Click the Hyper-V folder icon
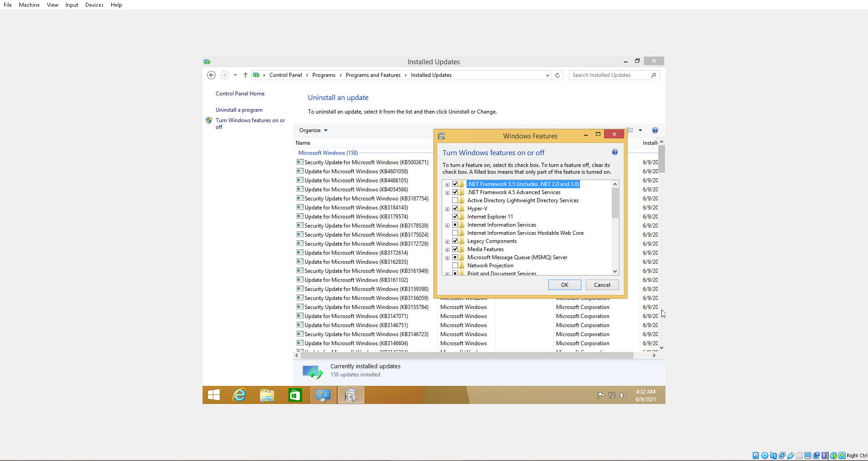The height and width of the screenshot is (461, 868). pyautogui.click(x=462, y=209)
